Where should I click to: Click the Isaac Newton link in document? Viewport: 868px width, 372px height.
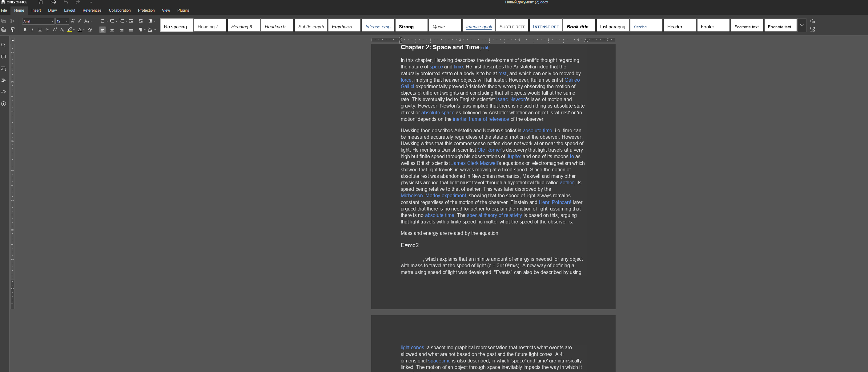click(x=511, y=100)
